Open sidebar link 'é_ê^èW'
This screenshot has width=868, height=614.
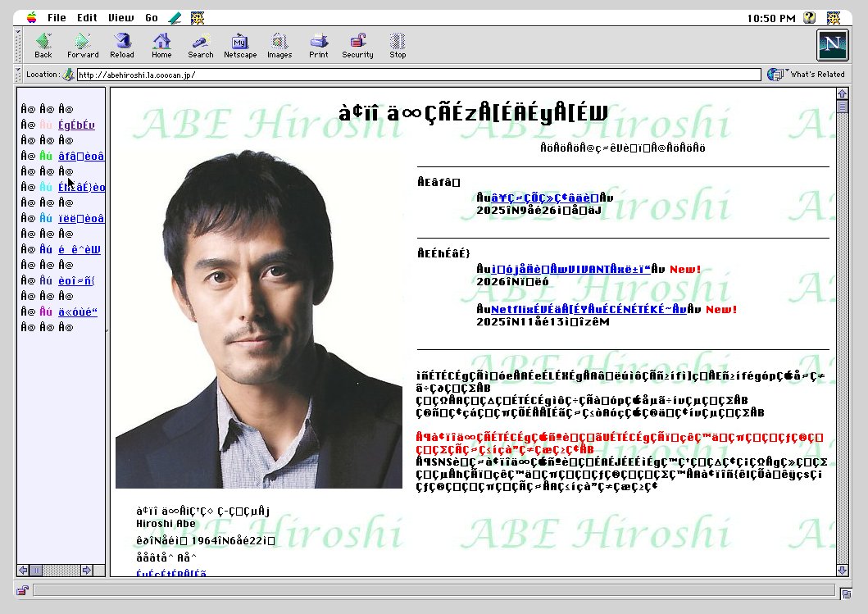click(80, 250)
